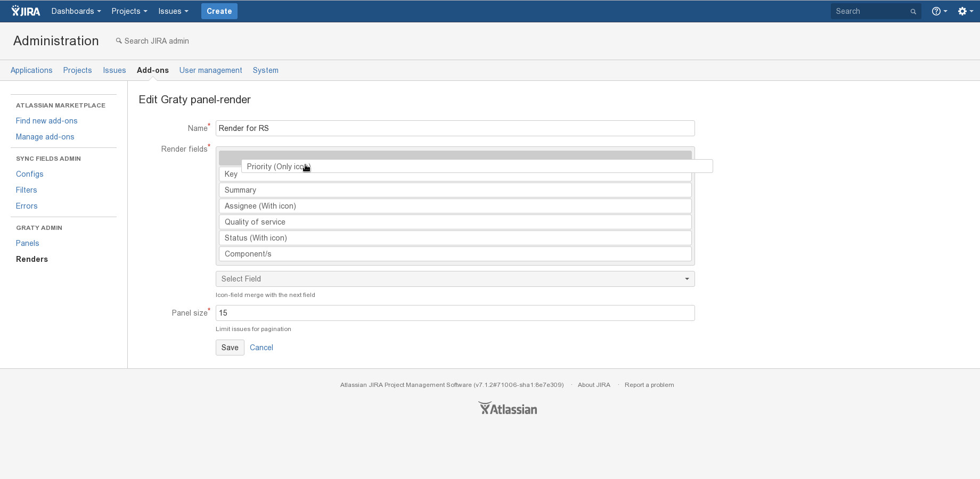Select the Component/s field row

pos(455,254)
